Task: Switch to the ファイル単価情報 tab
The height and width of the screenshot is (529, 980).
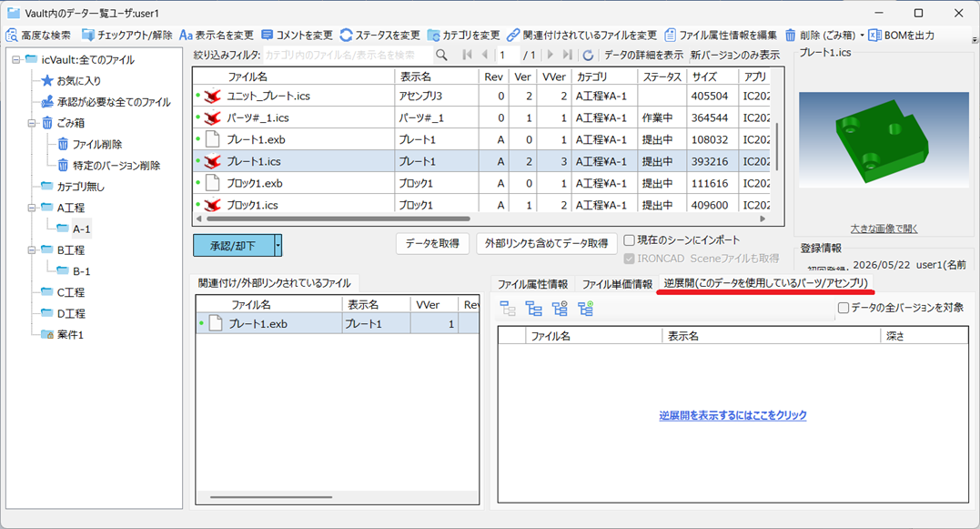Action: (x=617, y=284)
